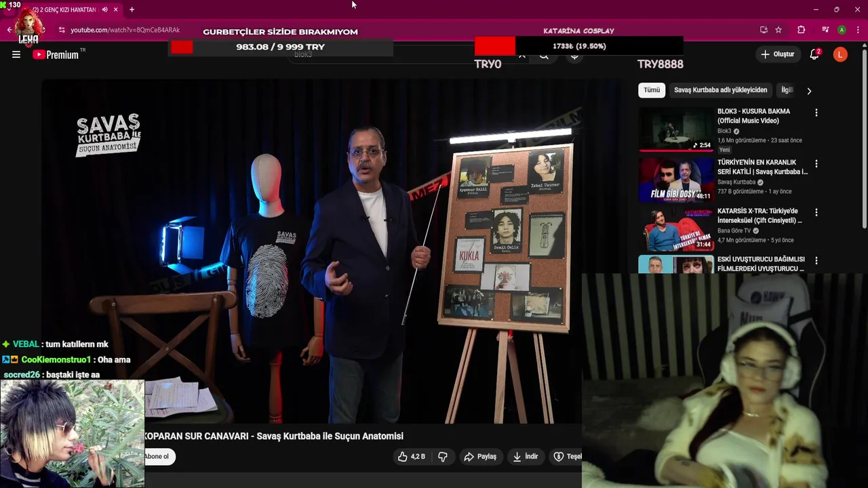Select the İlgili filter chip
Viewport: 868px width, 488px height.
(787, 90)
